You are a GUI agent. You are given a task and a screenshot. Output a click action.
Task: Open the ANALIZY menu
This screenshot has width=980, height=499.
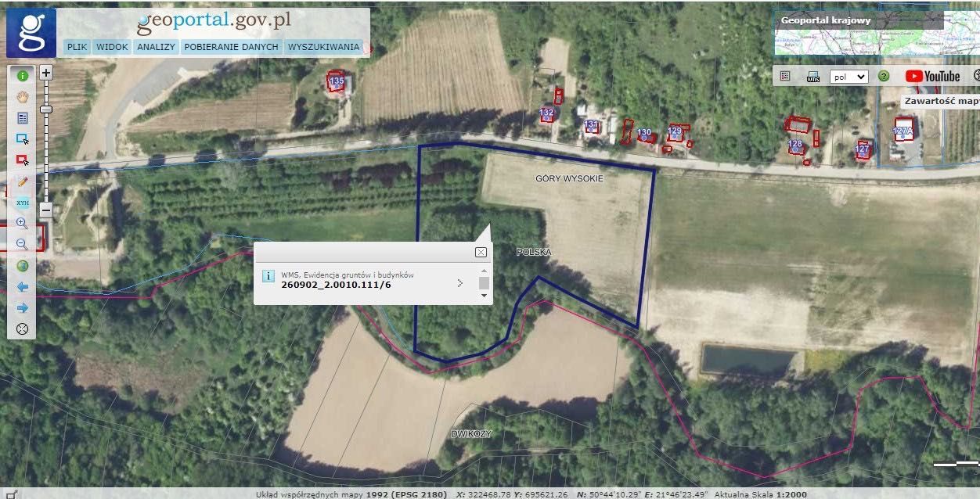pos(155,47)
